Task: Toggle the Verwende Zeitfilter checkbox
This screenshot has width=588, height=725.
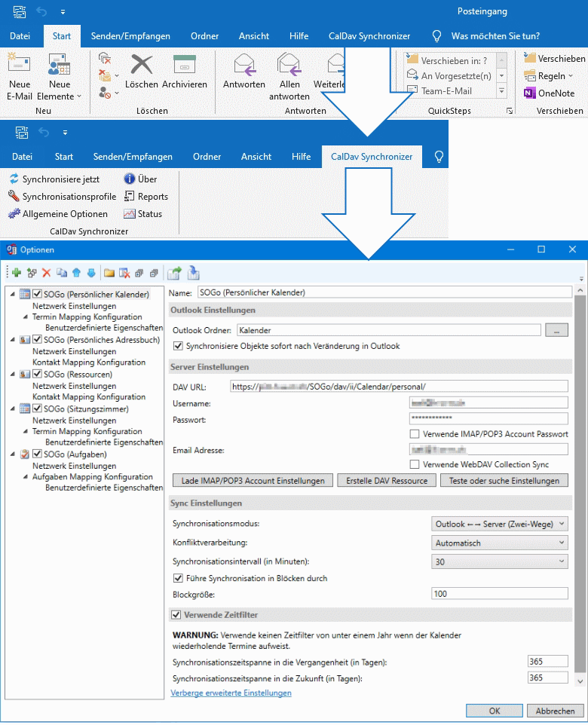Action: (x=176, y=614)
